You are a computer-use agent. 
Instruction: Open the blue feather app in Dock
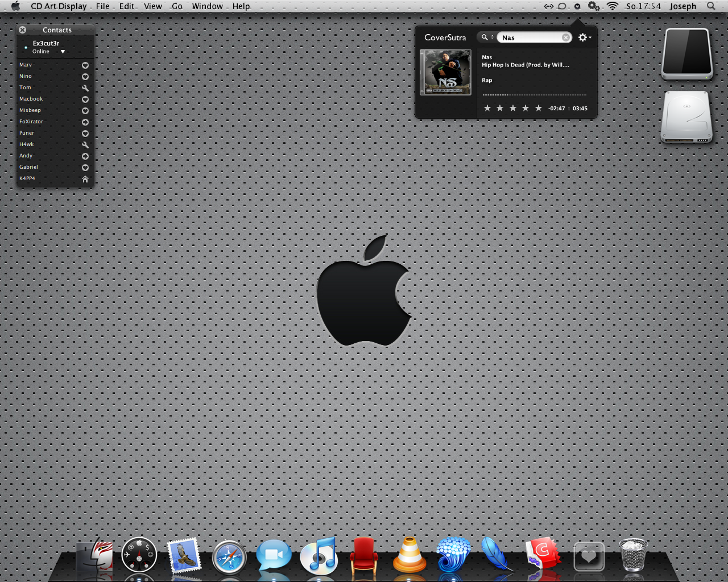(496, 554)
